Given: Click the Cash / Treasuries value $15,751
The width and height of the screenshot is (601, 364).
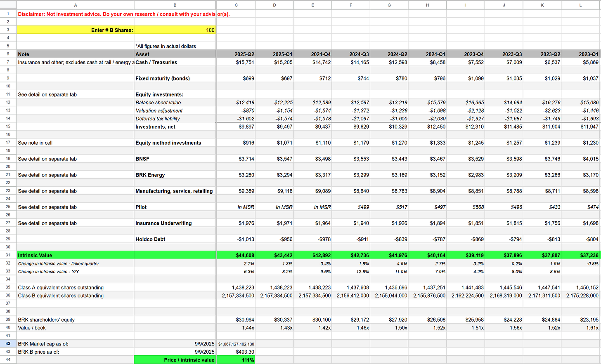Looking at the screenshot, I should tap(245, 62).
